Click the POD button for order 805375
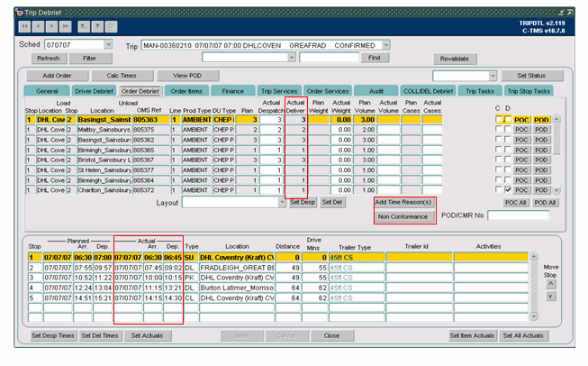Screen dimensions: 588x366 pyautogui.click(x=541, y=130)
